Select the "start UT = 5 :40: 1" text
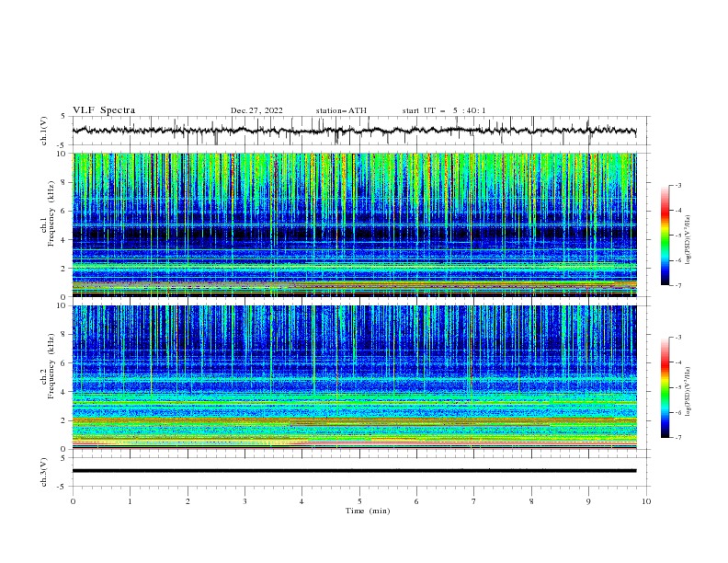The height and width of the screenshot is (563, 728). (x=444, y=110)
